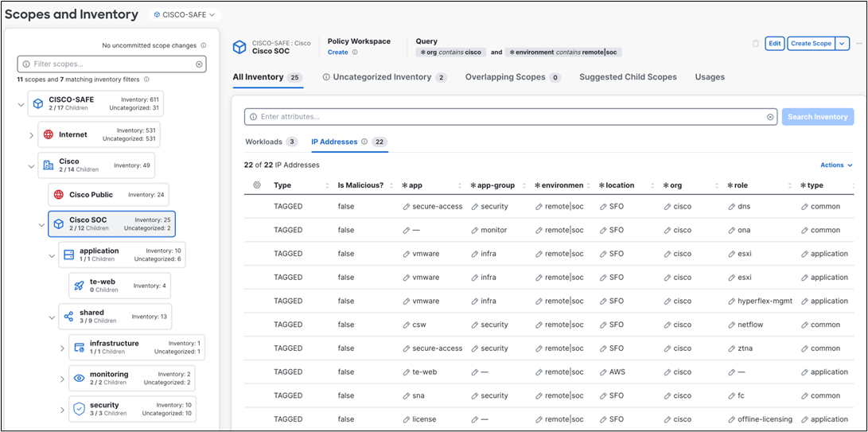
Task: Click info icon beside matching inventory filters
Action: click(x=146, y=80)
